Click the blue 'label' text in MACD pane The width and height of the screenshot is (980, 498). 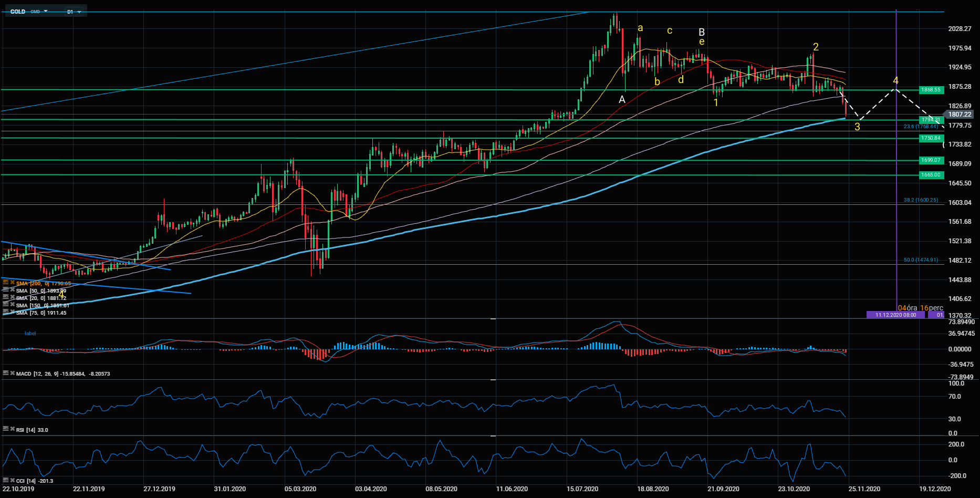[30, 333]
